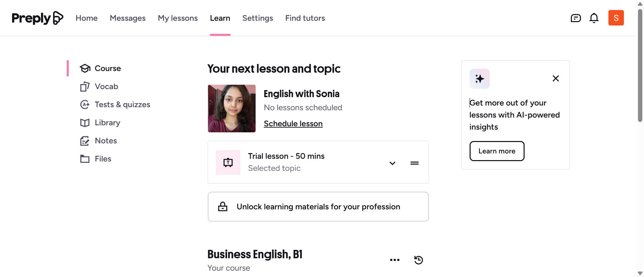Switch to the Find tutors tab
The height and width of the screenshot is (277, 644).
pos(305,18)
